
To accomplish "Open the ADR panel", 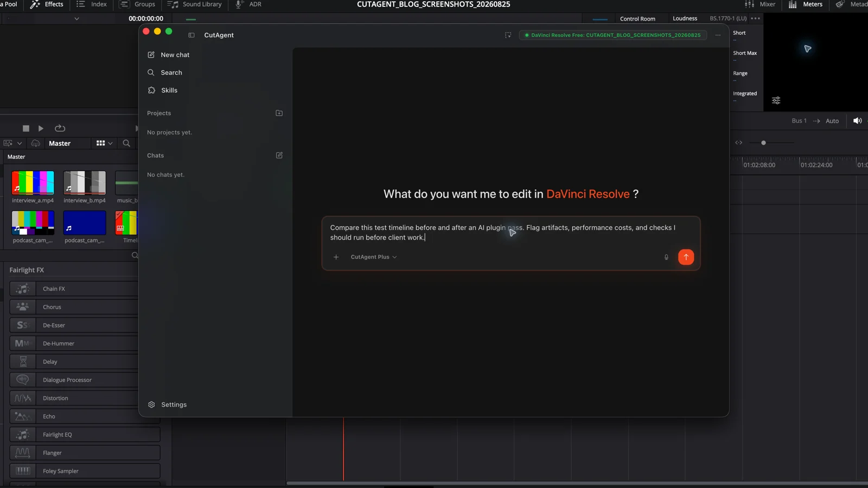I will [248, 4].
